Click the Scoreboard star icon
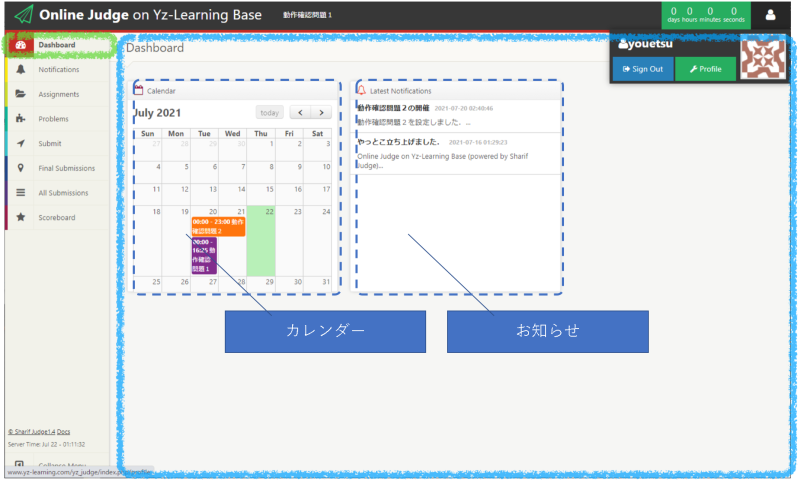Image resolution: width=800 pixels, height=481 pixels. coord(20,217)
